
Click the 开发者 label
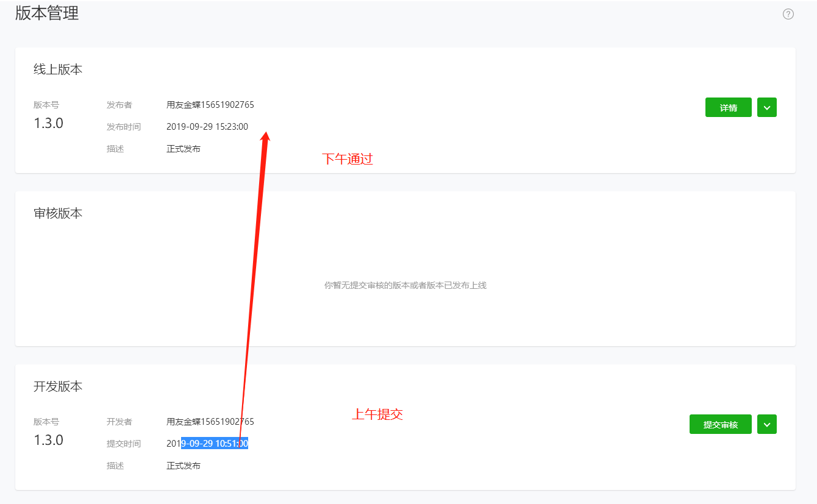coord(120,422)
